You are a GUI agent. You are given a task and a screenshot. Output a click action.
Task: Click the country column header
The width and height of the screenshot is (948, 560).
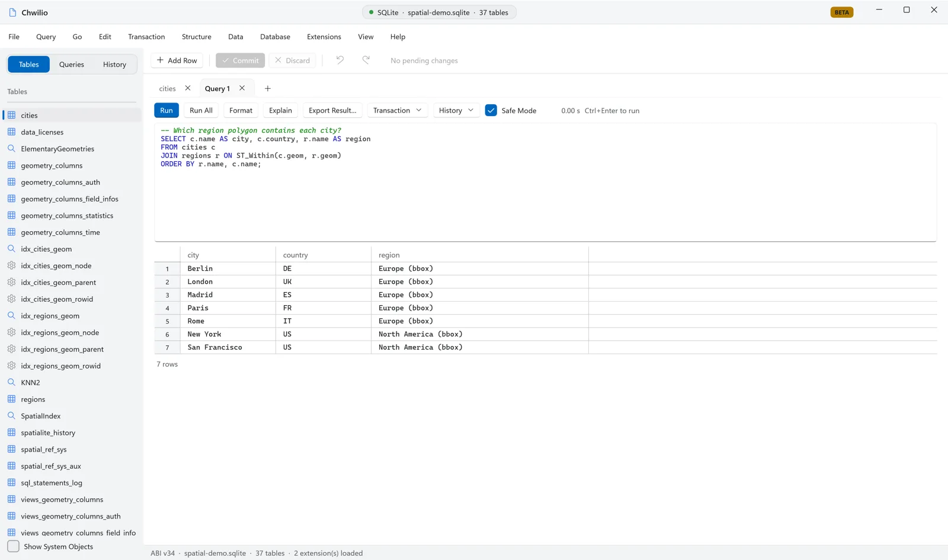pos(324,255)
